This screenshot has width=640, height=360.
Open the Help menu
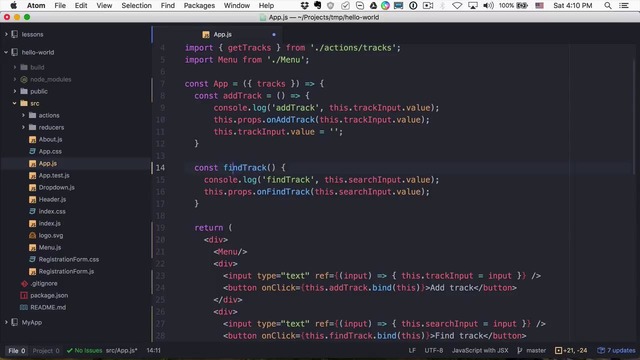tap(266, 5)
